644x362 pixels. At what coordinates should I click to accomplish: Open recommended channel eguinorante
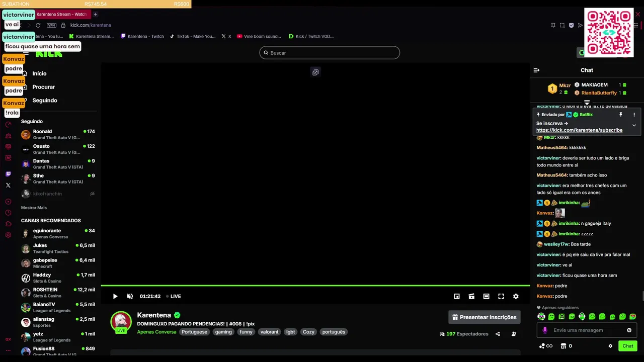click(58, 233)
